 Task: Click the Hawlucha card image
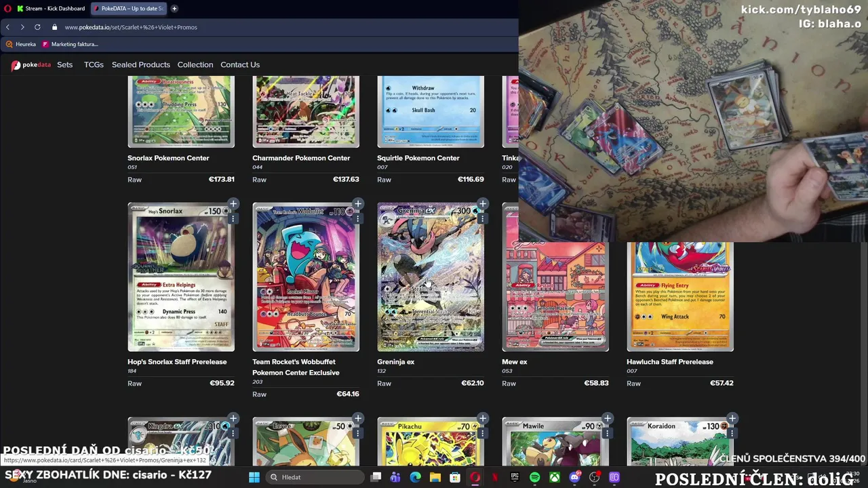point(680,297)
